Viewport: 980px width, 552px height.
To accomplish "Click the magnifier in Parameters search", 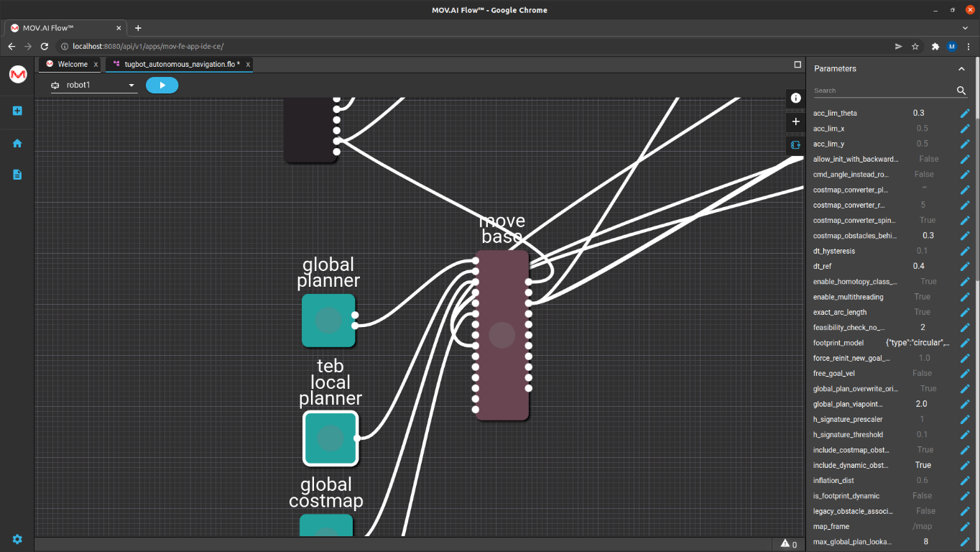I will (961, 91).
